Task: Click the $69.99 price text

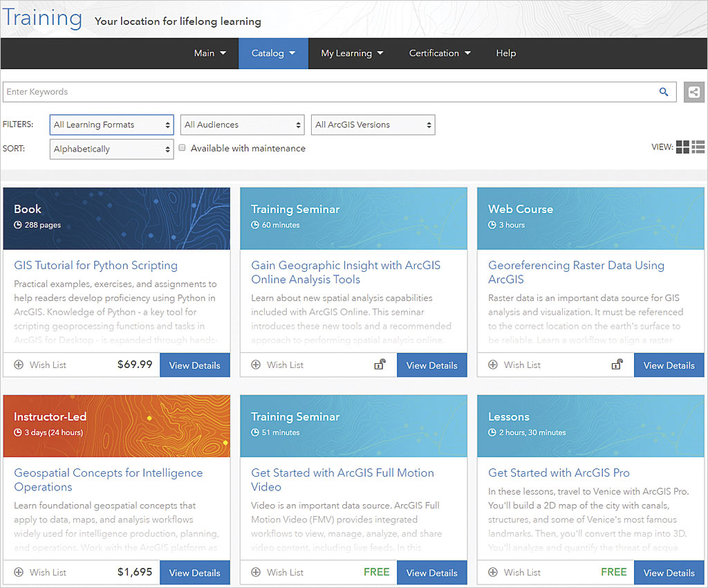Action: click(135, 364)
